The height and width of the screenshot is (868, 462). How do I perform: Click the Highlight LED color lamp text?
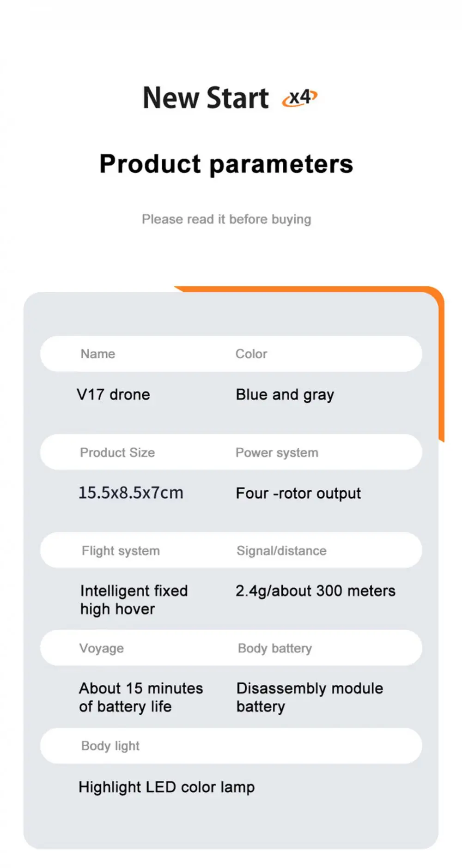point(166,787)
